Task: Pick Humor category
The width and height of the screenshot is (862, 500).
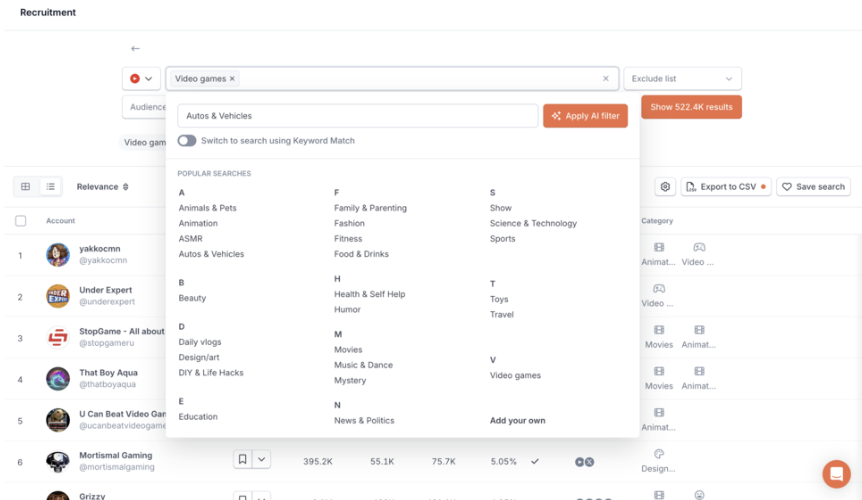Action: 347,309
